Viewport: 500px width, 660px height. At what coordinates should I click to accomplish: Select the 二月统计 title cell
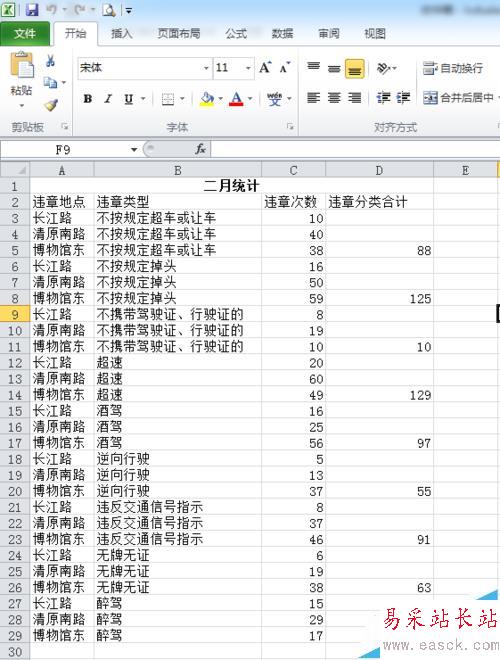231,186
